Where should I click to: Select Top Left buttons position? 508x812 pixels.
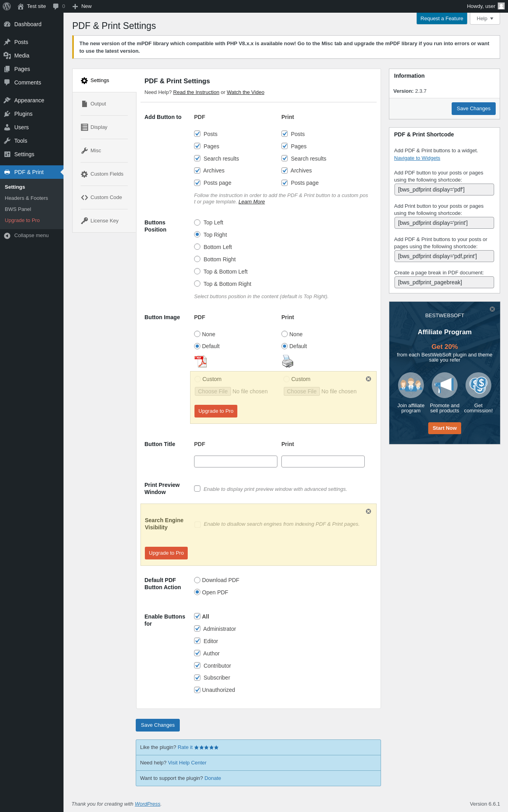197,222
